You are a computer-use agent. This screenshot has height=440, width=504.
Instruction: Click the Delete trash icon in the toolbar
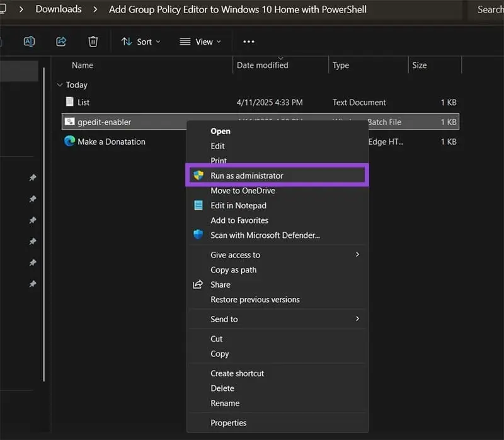[x=93, y=42]
